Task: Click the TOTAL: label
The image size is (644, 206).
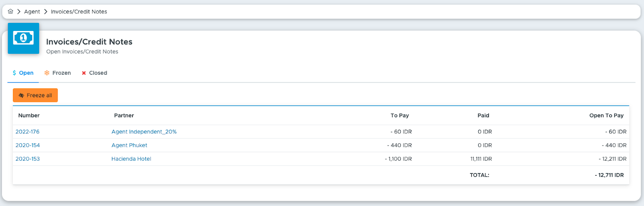Action: coord(479,175)
